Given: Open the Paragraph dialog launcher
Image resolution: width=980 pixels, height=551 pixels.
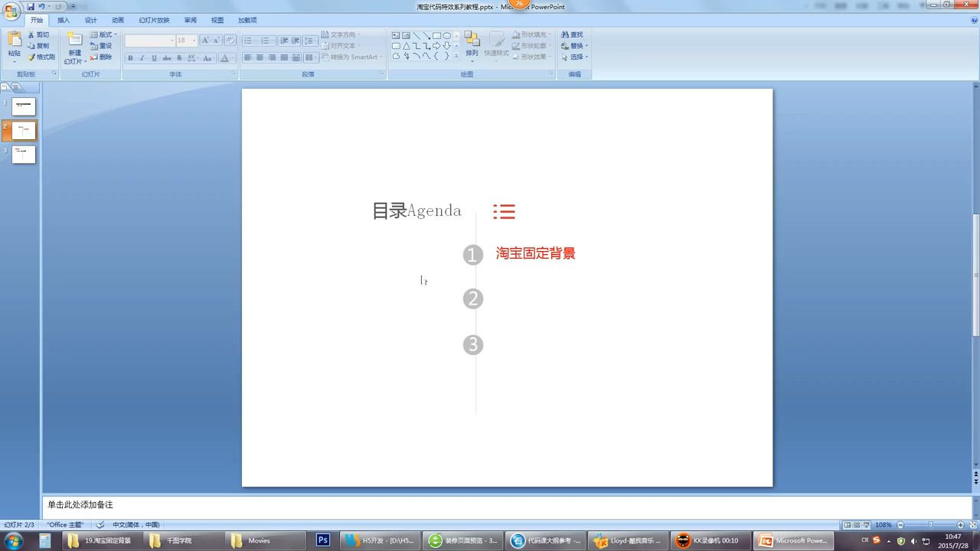Looking at the screenshot, I should 381,73.
